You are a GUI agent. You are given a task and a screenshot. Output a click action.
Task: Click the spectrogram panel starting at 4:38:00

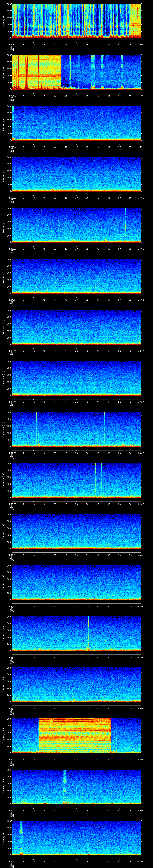(76, 481)
